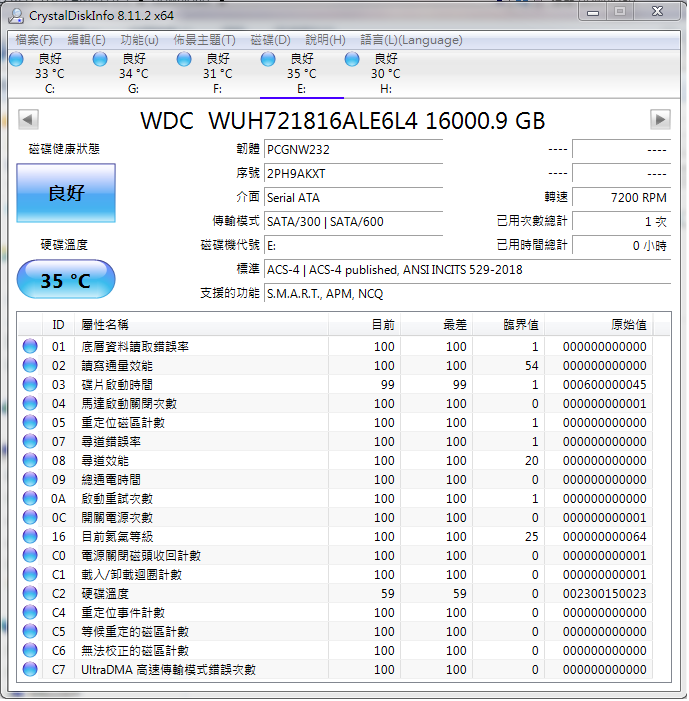
Task: Click status orb for attribute 08
Action: click(30, 460)
